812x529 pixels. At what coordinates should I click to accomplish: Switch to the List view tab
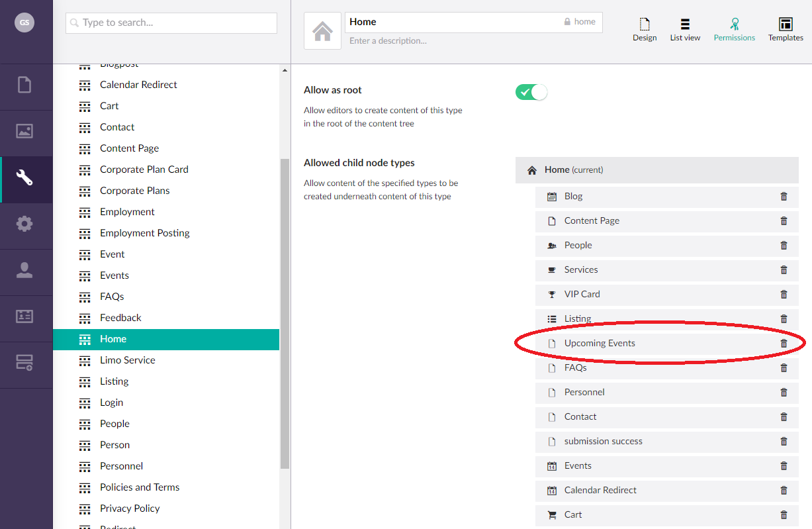[x=685, y=30]
